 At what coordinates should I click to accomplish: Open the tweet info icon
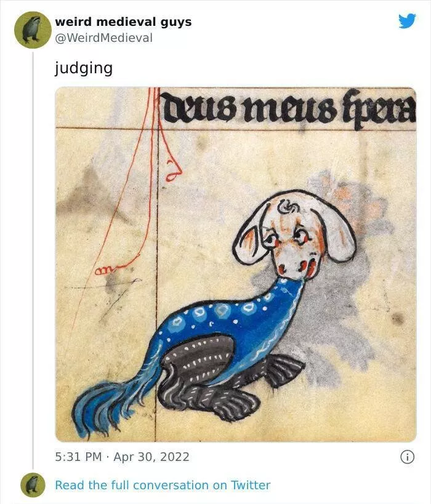click(x=406, y=457)
